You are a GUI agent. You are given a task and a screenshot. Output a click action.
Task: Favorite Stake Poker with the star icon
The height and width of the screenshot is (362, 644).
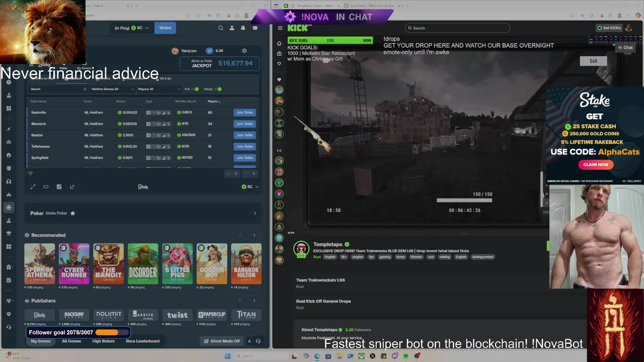tap(72, 213)
